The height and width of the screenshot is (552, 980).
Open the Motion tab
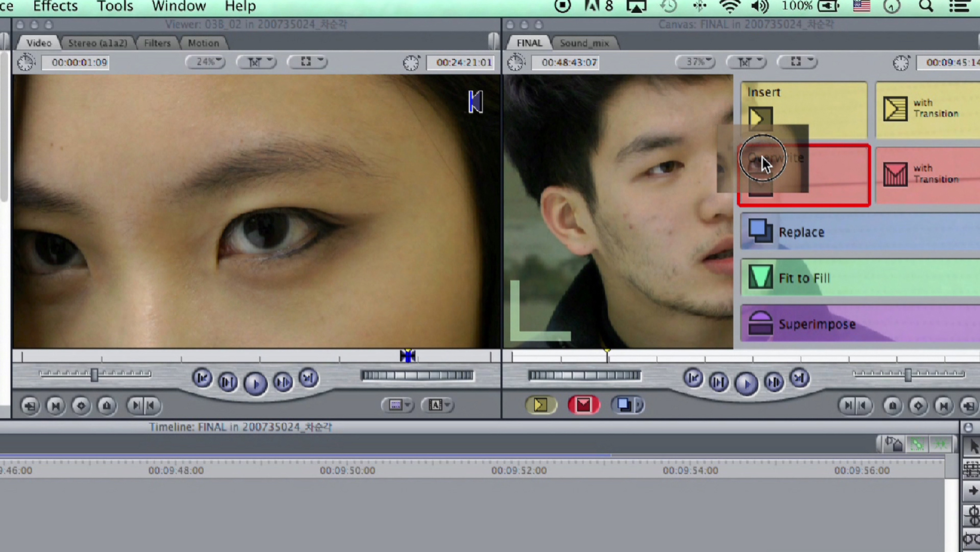pos(204,43)
